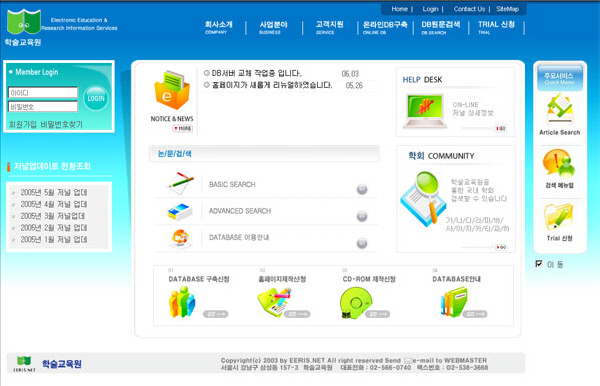Click the Notice & News box icon

click(171, 90)
